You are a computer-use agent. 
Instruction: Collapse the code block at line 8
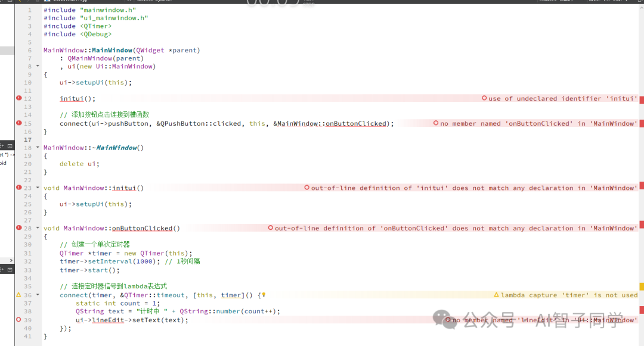38,66
